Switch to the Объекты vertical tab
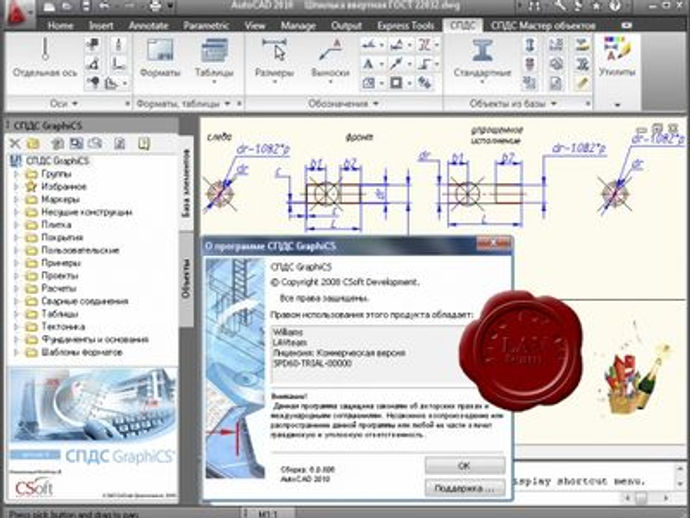The image size is (690, 518). coord(186,278)
